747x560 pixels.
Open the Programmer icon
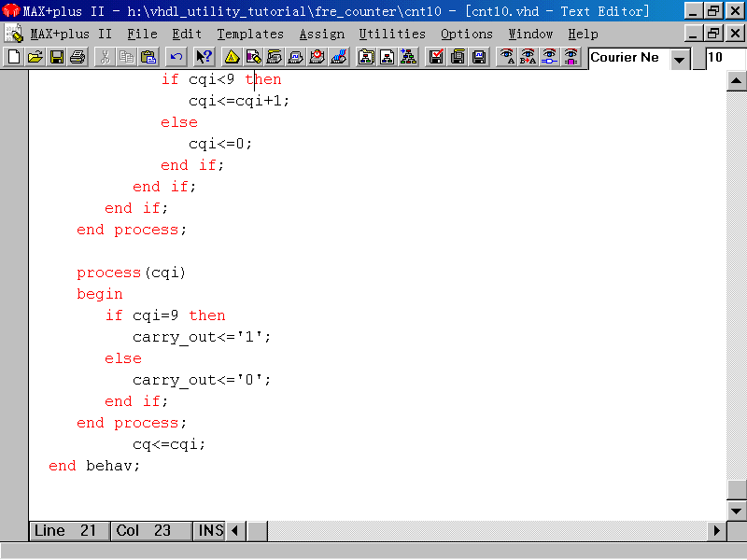pyautogui.click(x=339, y=57)
